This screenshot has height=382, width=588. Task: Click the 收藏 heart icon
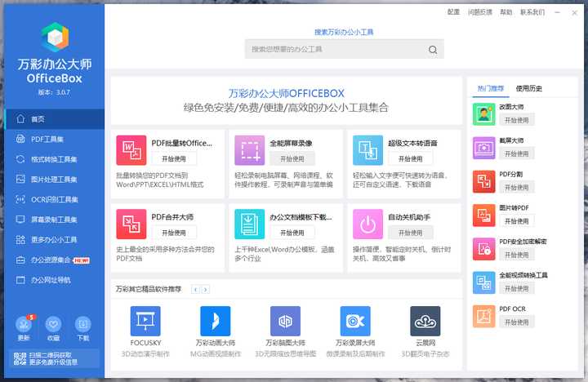coord(53,325)
